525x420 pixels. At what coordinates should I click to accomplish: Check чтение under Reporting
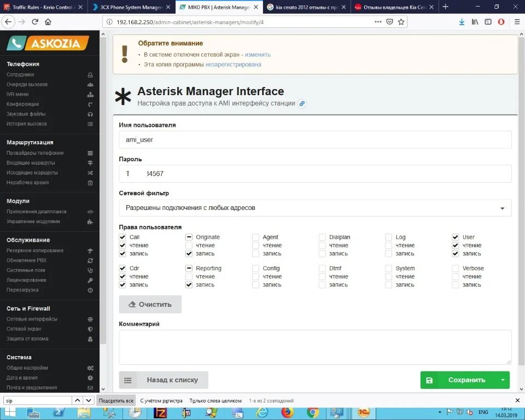[189, 277]
